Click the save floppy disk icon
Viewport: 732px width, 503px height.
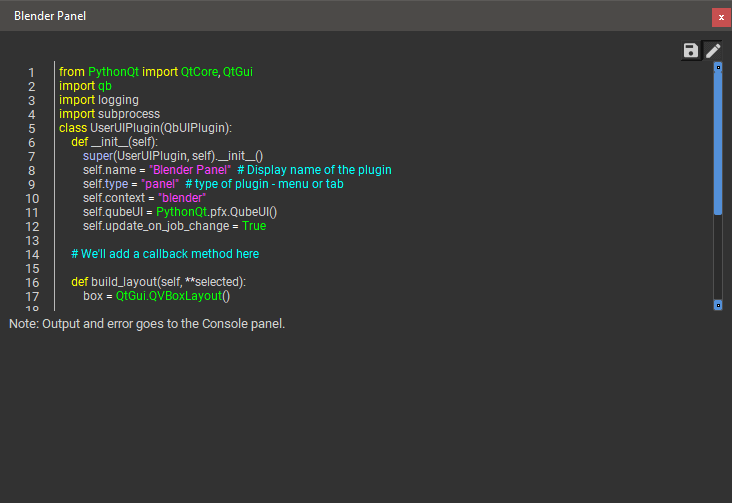tap(691, 51)
